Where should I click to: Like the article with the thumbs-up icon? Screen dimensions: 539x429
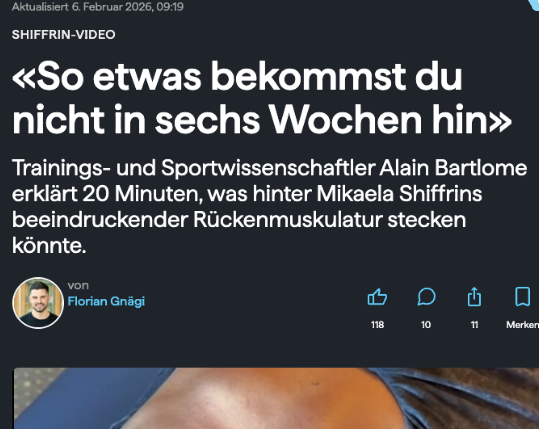click(377, 297)
